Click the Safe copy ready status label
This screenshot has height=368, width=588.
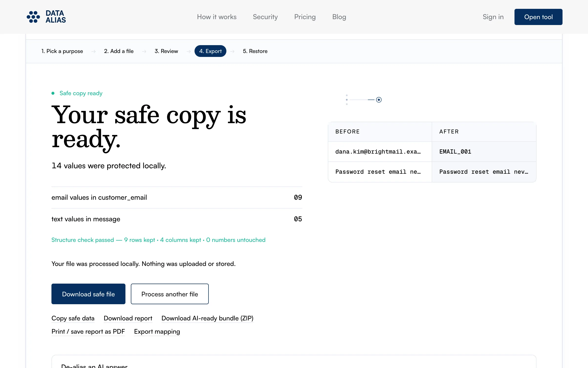tap(81, 93)
